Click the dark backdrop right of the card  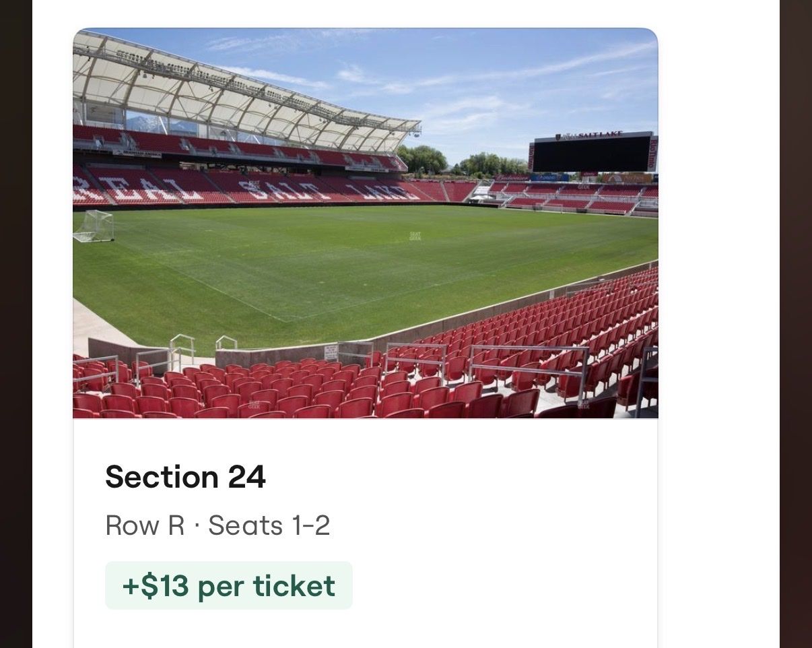795,324
